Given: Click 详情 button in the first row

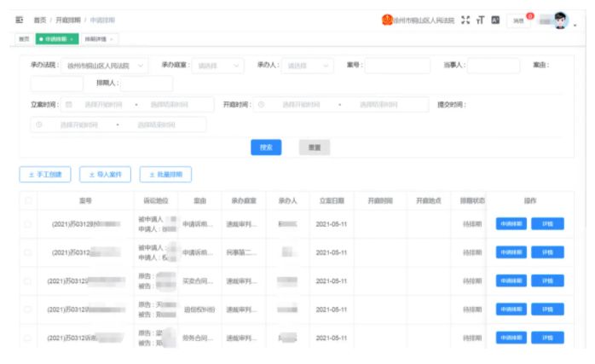Looking at the screenshot, I should [x=546, y=224].
